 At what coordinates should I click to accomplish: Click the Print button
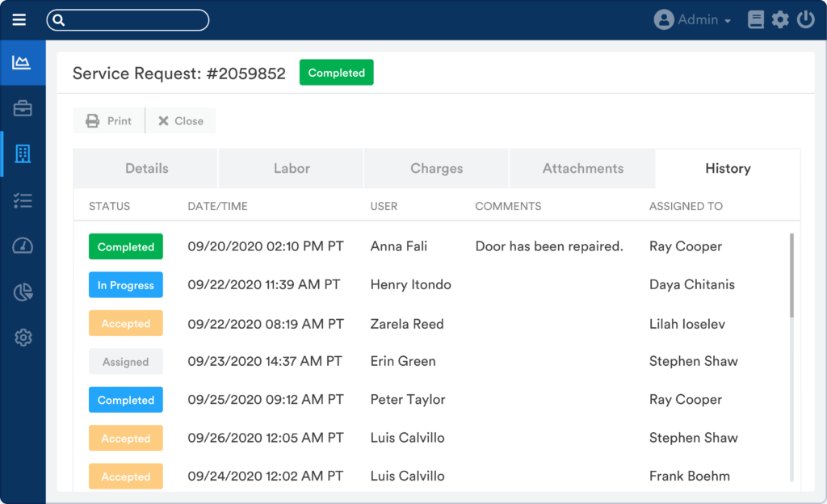(109, 120)
